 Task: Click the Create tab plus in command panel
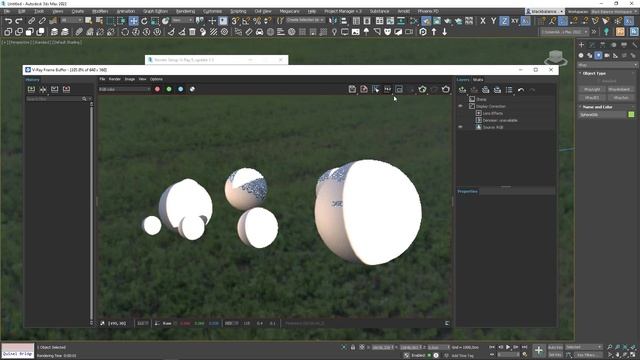pyautogui.click(x=582, y=44)
